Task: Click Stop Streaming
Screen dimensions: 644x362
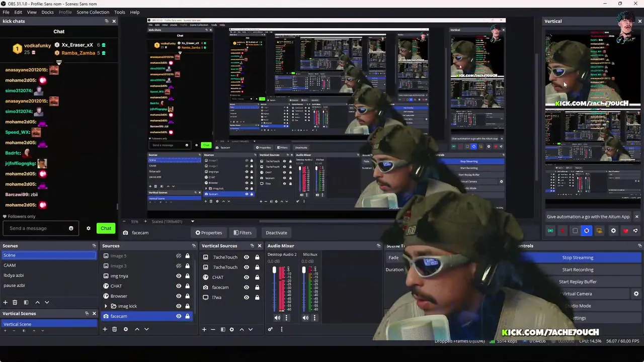Action: [578, 257]
